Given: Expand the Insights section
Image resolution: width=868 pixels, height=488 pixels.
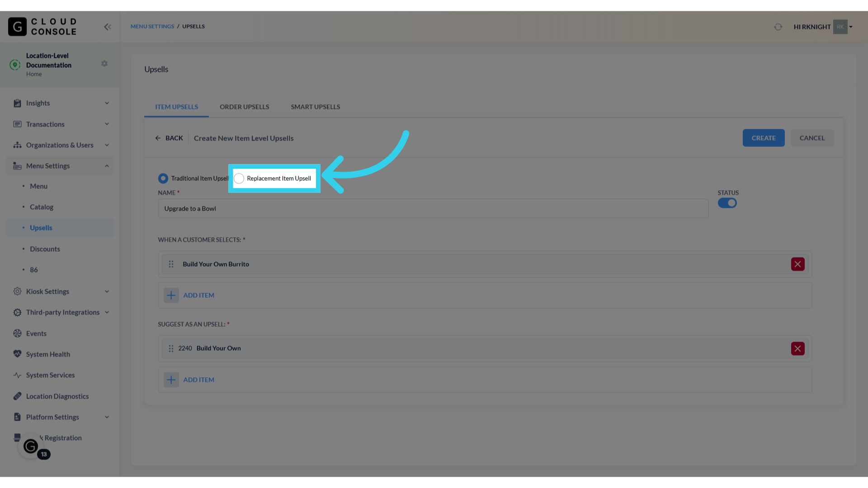Looking at the screenshot, I should tap(107, 103).
